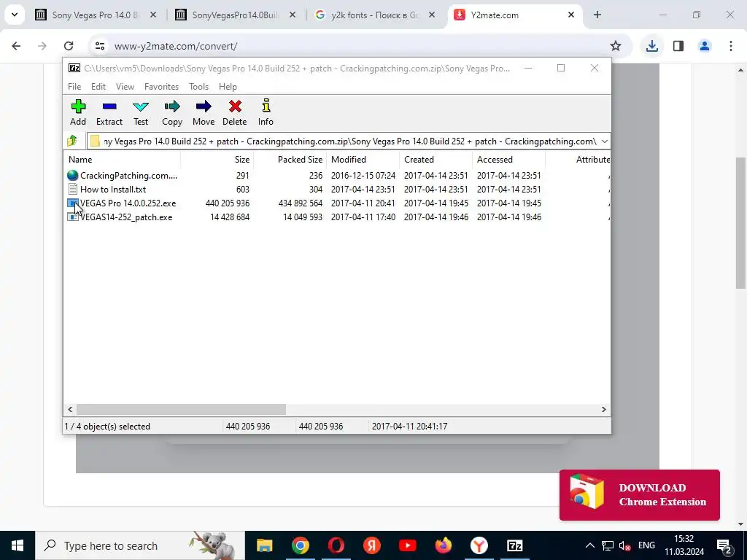Viewport: 747px width, 560px height.
Task: Expand the path address dropdown
Action: coord(605,141)
